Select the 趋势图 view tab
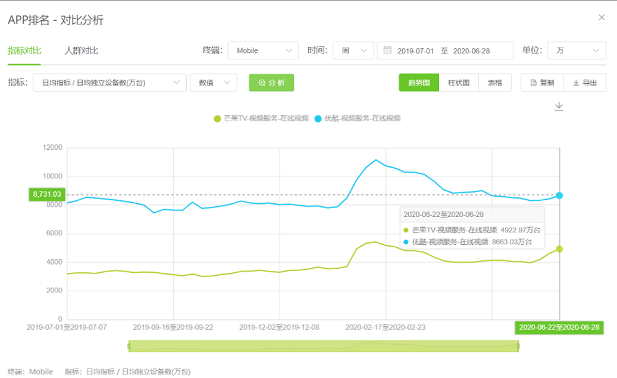 coord(419,83)
